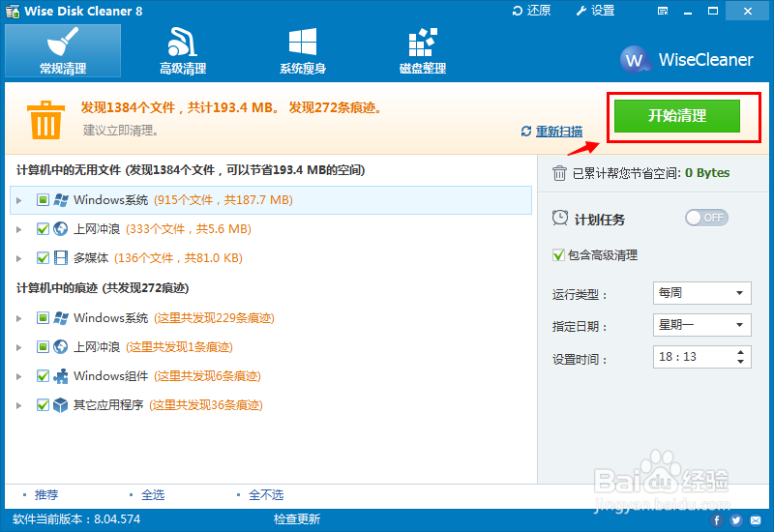The width and height of the screenshot is (774, 532).
Task: Toggle checkbox for 上网冲浪 1条痕迹
Action: click(x=43, y=347)
